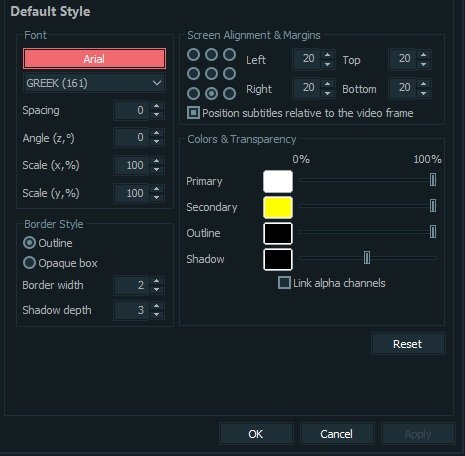
Task: Increase Shadow depth with up arrow
Action: pyautogui.click(x=156, y=306)
